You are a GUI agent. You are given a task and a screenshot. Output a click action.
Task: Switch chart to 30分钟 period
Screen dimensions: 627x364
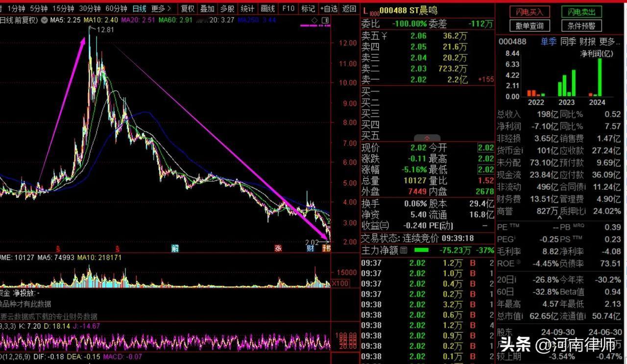coord(90,8)
